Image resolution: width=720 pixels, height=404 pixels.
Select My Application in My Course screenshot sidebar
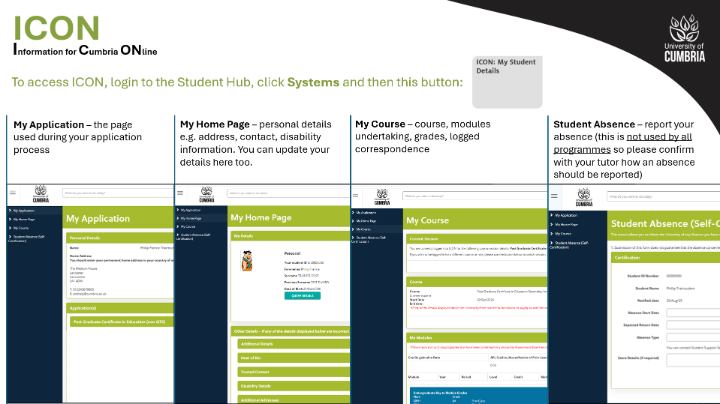pyautogui.click(x=364, y=213)
